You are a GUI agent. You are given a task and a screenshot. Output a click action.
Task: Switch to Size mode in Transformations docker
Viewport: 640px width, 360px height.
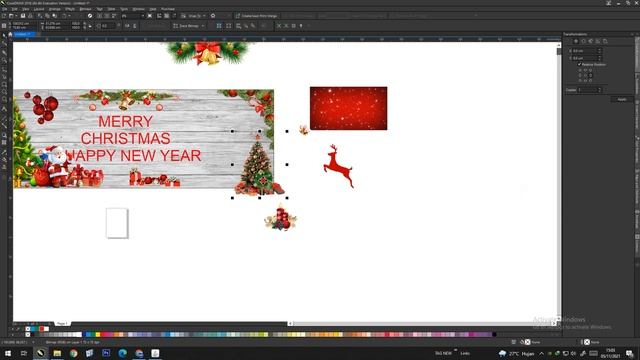[598, 41]
